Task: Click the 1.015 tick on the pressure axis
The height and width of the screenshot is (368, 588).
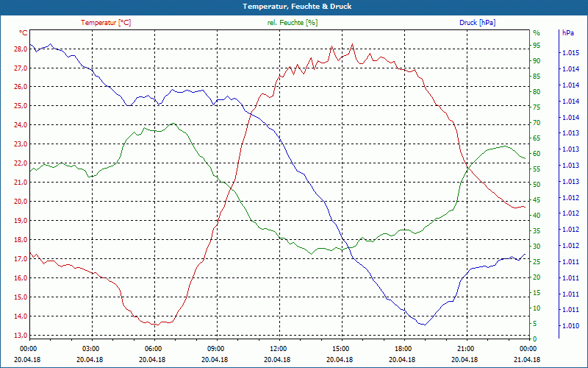Action: click(570, 53)
